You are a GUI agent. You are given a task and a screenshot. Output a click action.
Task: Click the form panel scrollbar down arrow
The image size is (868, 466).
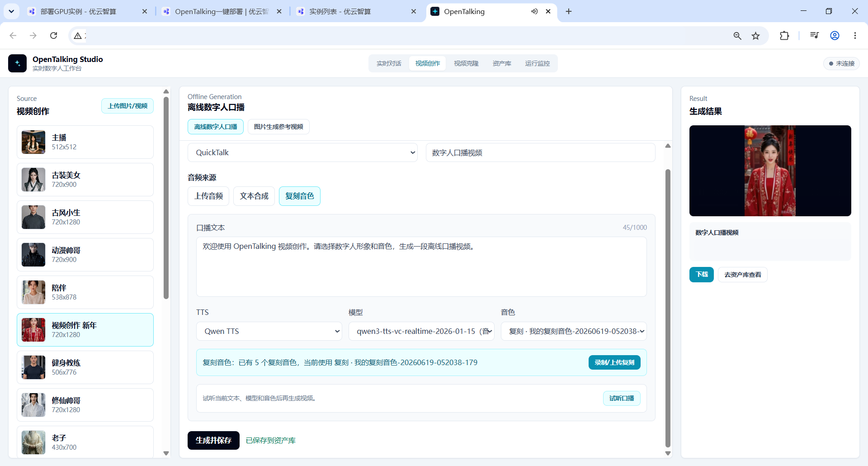pos(668,453)
